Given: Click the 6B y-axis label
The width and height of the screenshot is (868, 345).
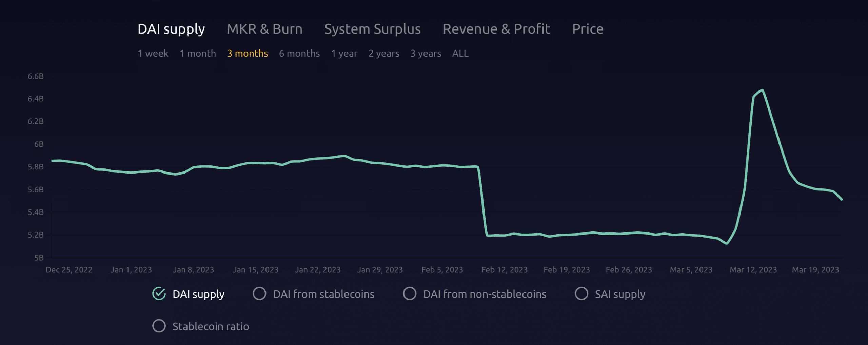Looking at the screenshot, I should pyautogui.click(x=39, y=144).
